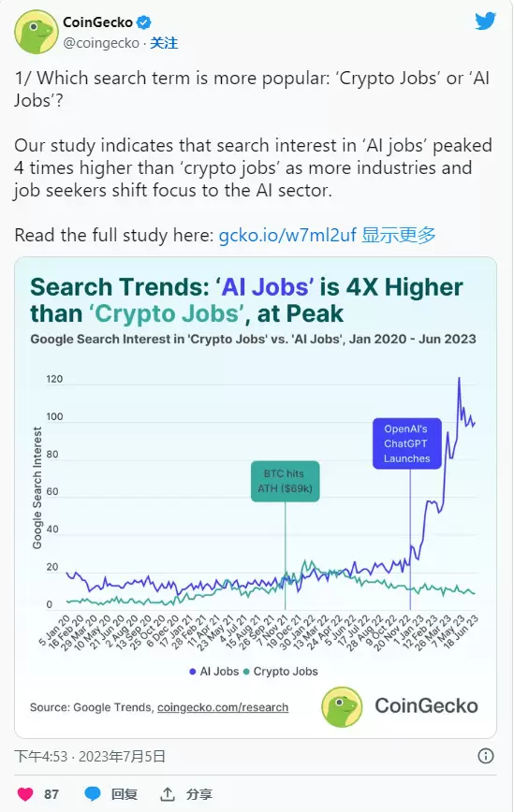Viewport: 514px width, 812px height.
Task: Click the @coingecko handle
Action: click(x=101, y=43)
